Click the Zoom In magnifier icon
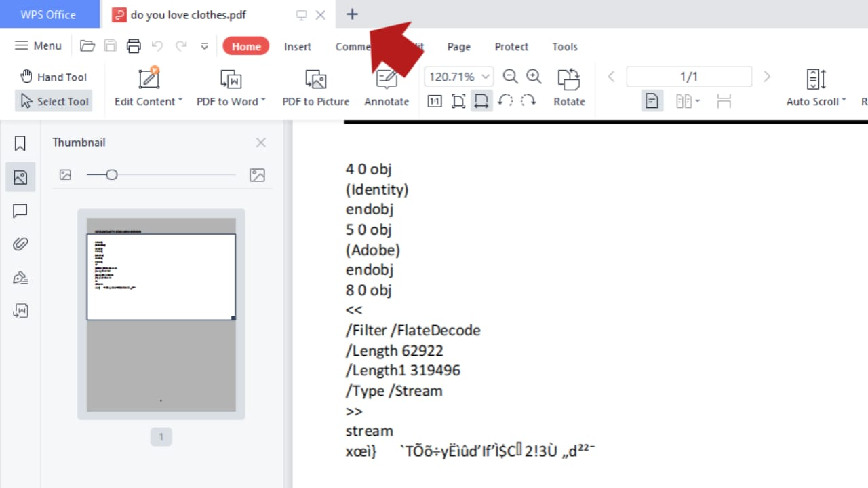868x488 pixels. coord(534,76)
